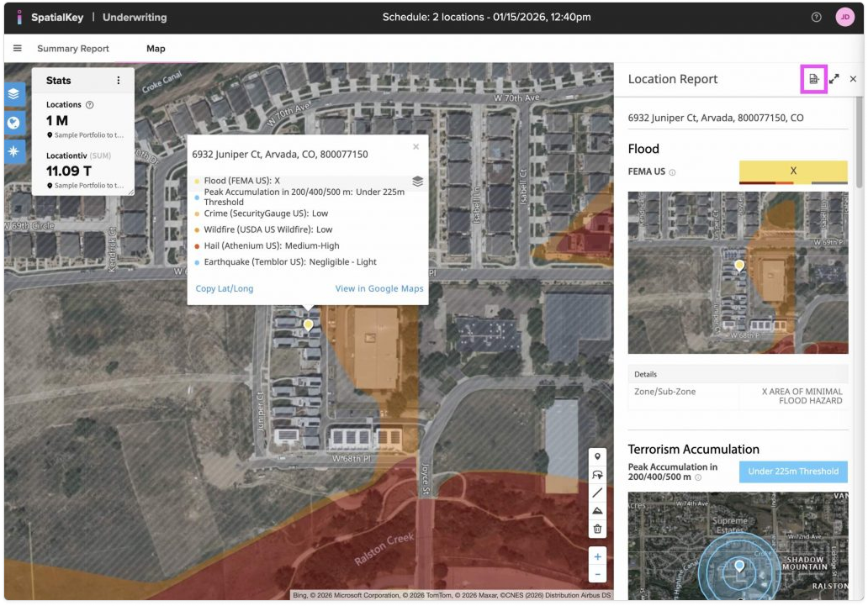The height and width of the screenshot is (606, 868).
Task: Open the hamburger navigation menu
Action: (x=17, y=49)
